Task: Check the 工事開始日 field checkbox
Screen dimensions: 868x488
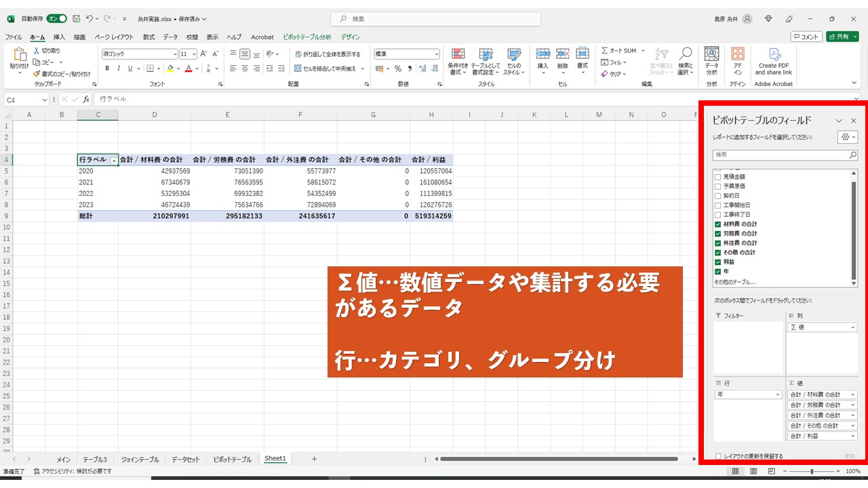Action: click(x=718, y=205)
